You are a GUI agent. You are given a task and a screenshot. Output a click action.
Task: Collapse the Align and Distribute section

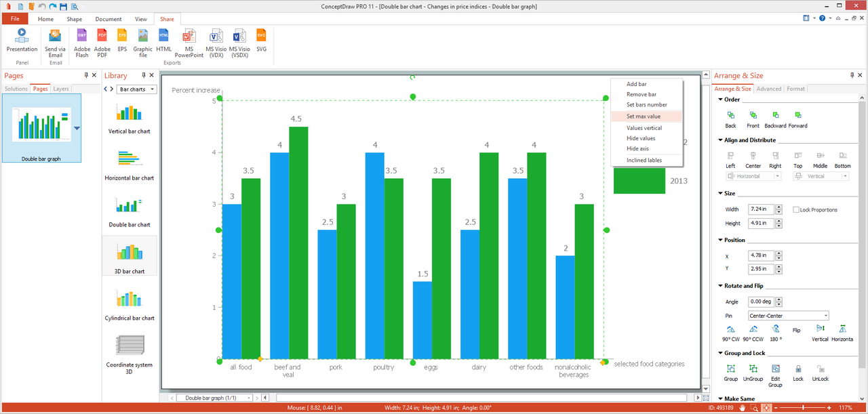[x=720, y=140]
